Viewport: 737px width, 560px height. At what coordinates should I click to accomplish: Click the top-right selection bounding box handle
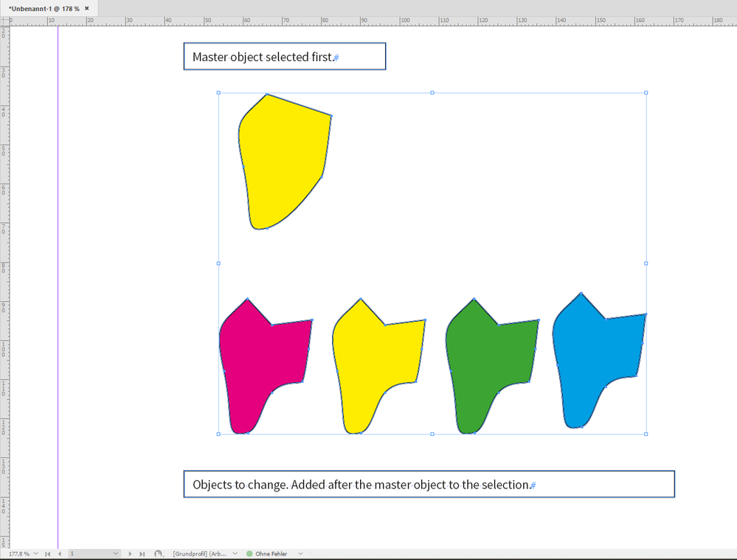(646, 93)
